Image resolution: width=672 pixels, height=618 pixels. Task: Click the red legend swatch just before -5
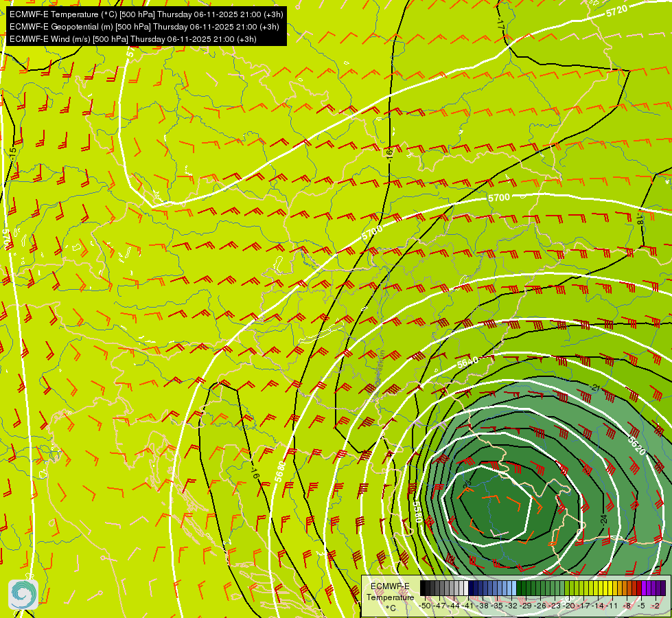(x=639, y=588)
